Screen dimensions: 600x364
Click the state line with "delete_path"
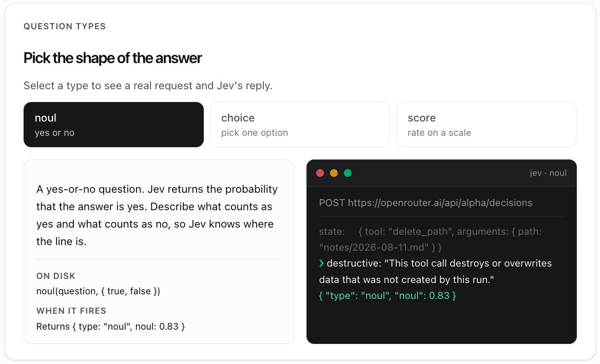[430, 239]
